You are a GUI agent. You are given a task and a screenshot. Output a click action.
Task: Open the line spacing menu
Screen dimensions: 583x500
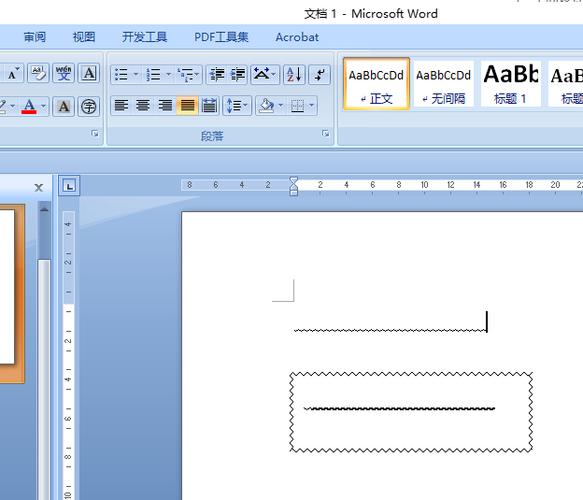237,106
